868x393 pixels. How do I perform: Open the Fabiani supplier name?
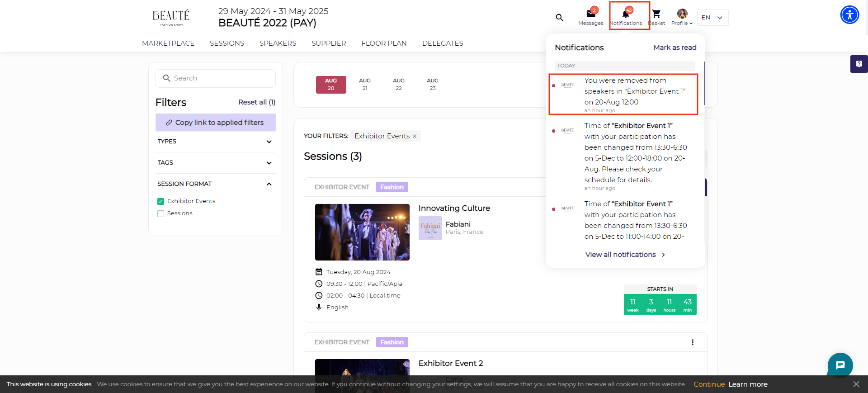(458, 224)
